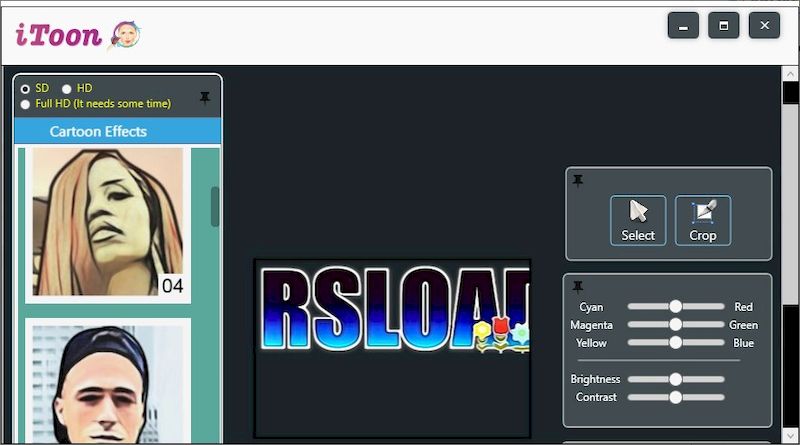Click the RSLOAD image on canvas
800x445 pixels.
tap(392, 349)
